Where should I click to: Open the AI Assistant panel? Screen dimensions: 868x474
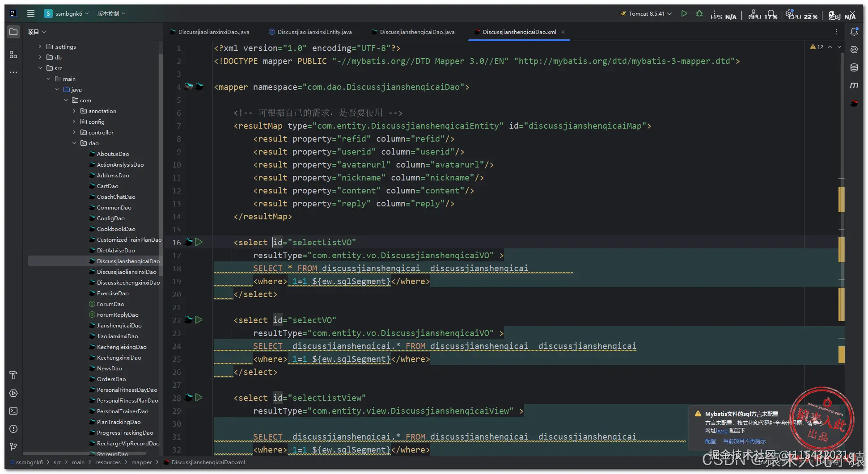(x=854, y=50)
